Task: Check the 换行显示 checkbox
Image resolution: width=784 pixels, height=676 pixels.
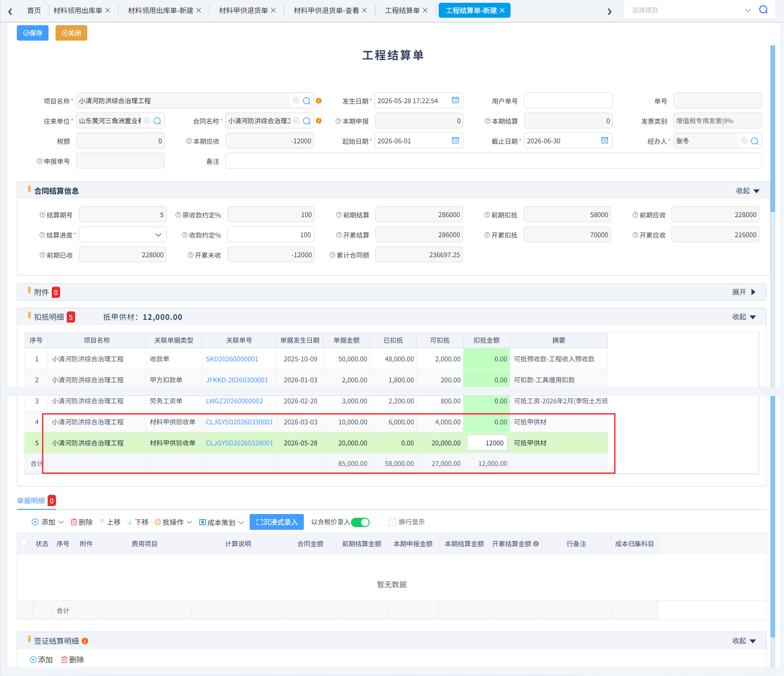Action: point(392,522)
